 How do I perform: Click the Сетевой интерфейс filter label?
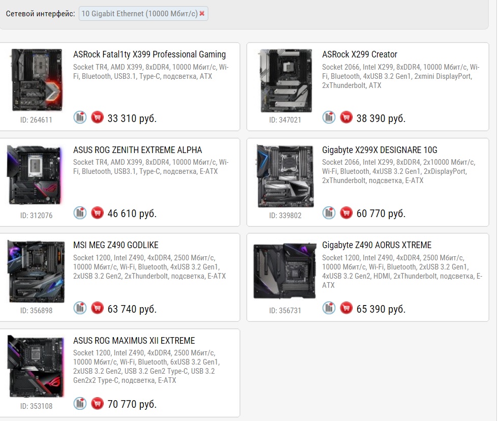tap(41, 14)
